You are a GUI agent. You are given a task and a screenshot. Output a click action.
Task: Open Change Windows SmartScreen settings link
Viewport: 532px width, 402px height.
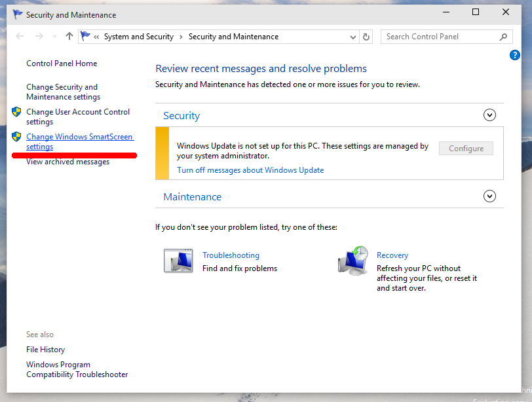tap(80, 141)
